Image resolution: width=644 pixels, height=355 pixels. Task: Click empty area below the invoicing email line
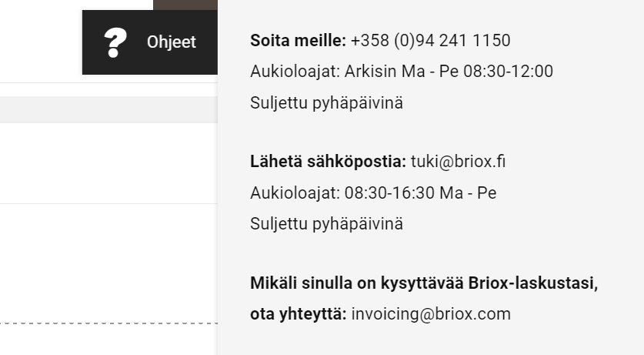430,340
